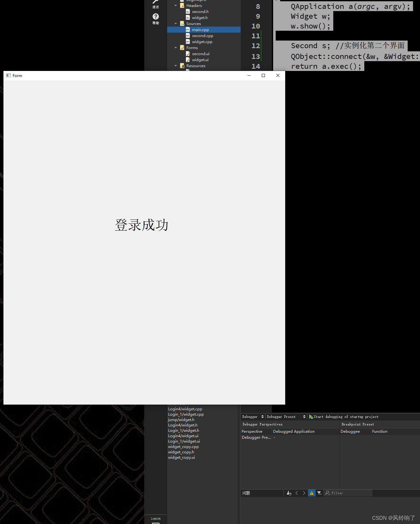Clear issues with the broom icon
Screen dimensions: 420x524
[x=289, y=493]
